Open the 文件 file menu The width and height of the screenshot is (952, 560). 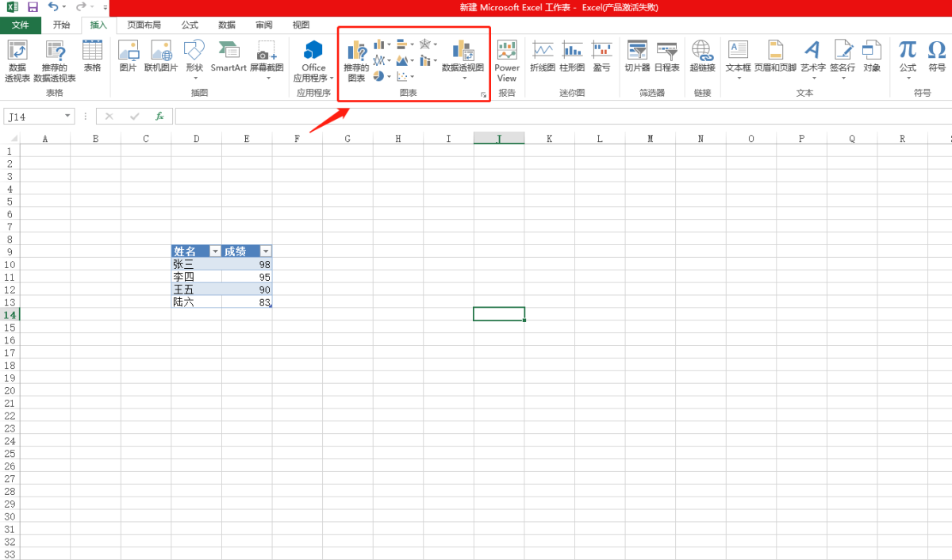(x=20, y=25)
